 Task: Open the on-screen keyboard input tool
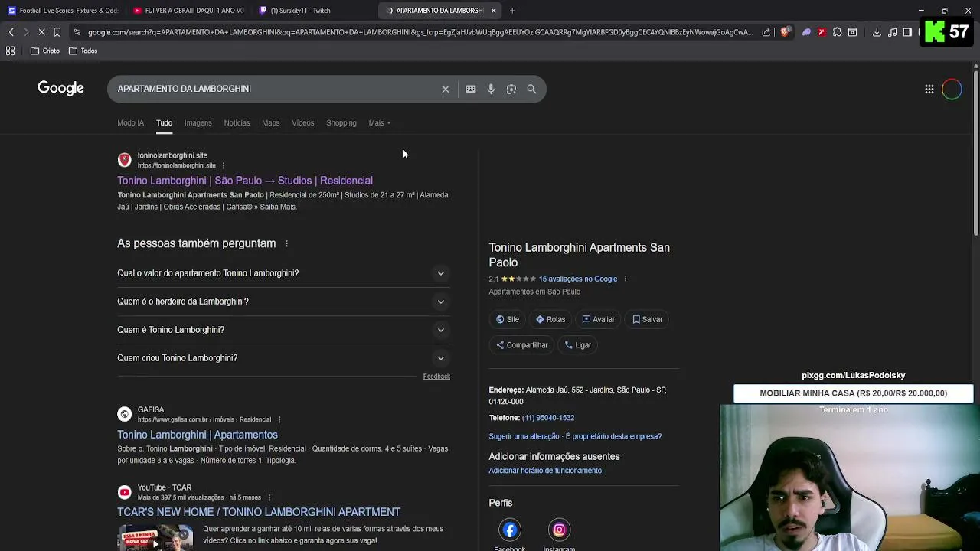click(x=470, y=89)
